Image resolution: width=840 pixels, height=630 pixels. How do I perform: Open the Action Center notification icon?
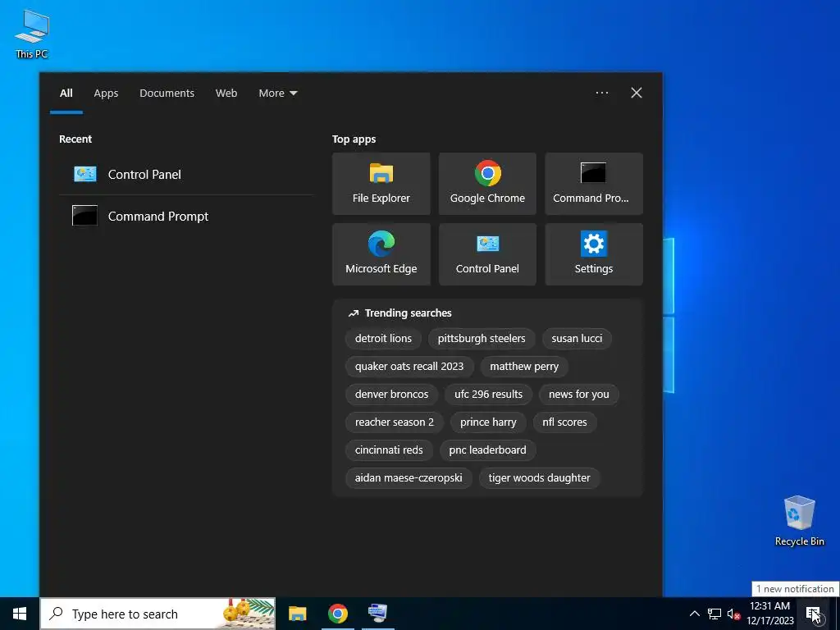813,614
